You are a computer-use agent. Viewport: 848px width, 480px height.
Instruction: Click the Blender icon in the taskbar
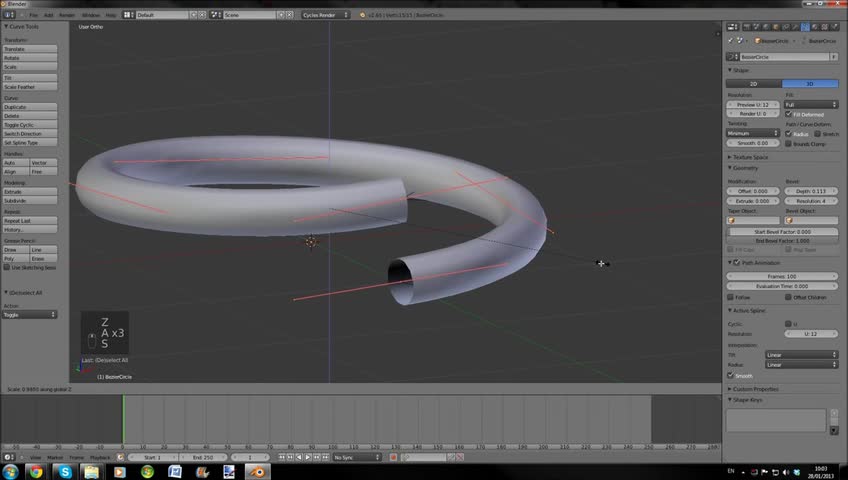click(257, 472)
